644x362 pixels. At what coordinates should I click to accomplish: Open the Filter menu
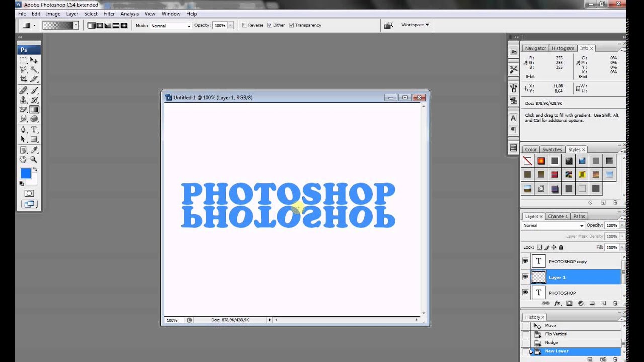pos(109,14)
